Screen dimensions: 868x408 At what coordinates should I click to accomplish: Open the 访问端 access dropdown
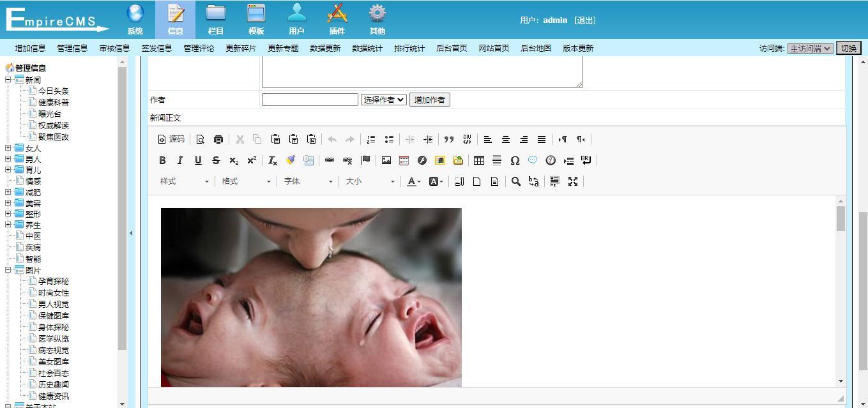click(810, 49)
